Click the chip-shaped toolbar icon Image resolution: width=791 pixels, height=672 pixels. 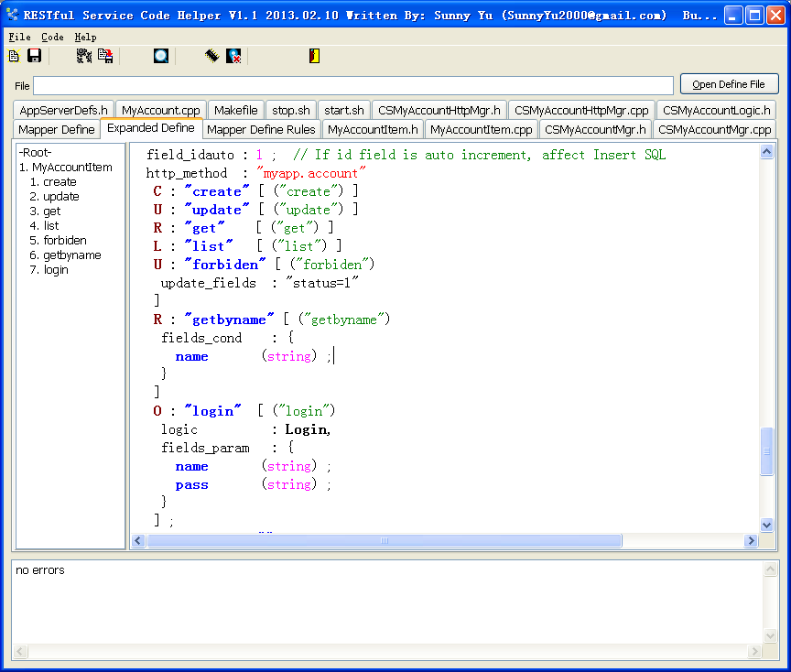point(211,56)
